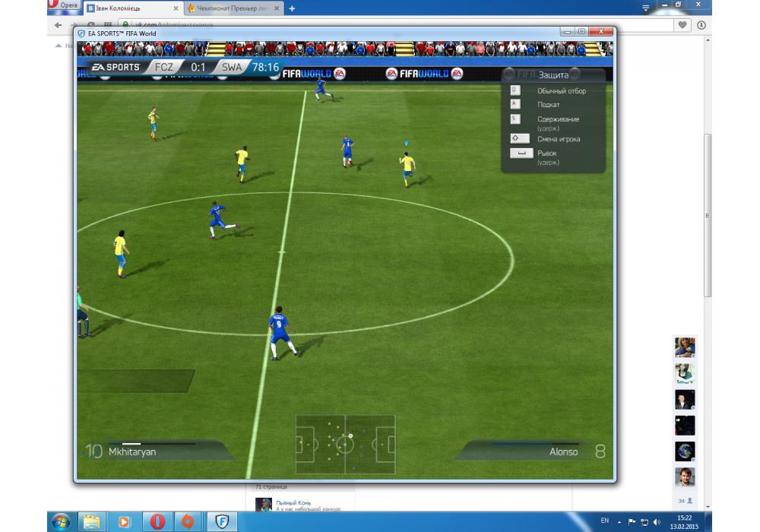Go back in Opera browser

tap(59, 25)
